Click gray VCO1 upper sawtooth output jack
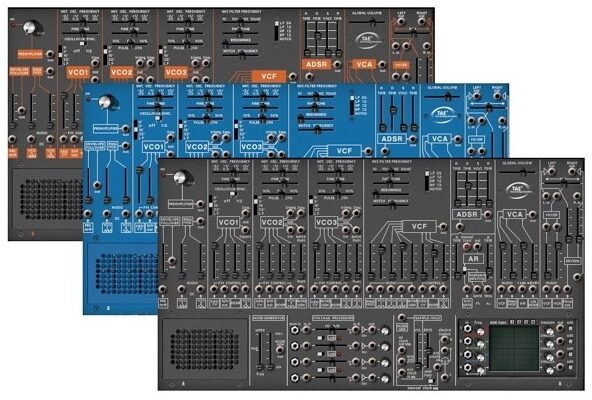The image size is (592, 400). point(245,213)
